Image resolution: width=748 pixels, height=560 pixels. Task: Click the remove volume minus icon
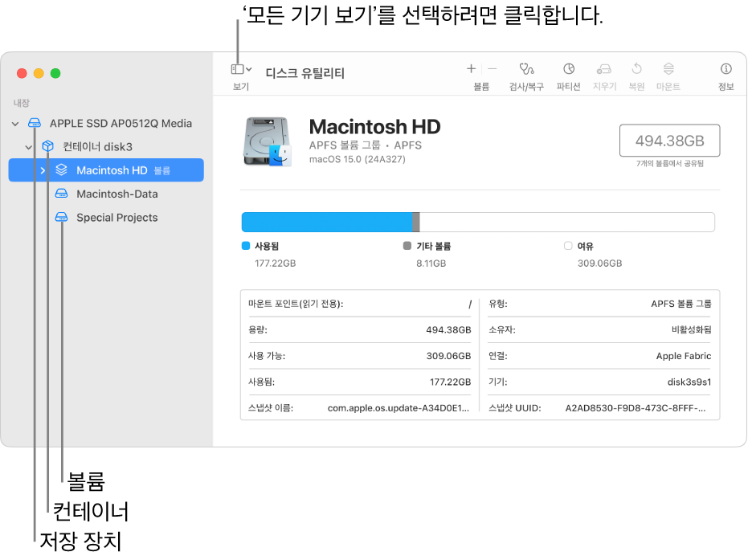click(493, 69)
